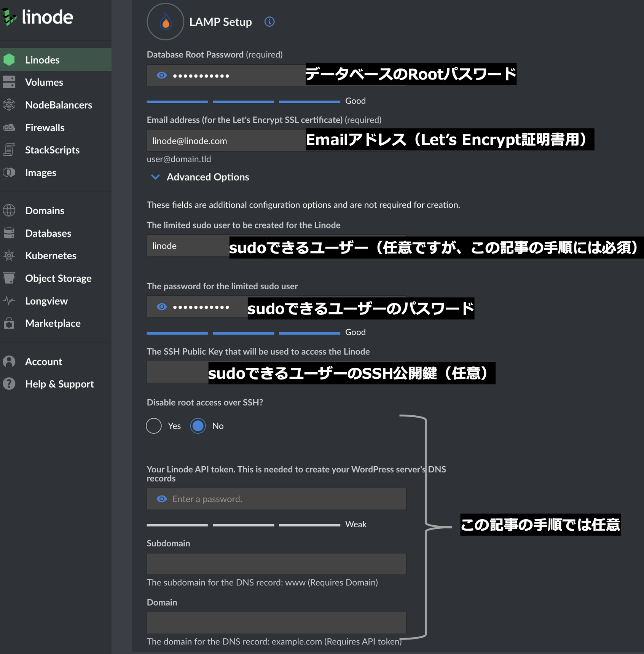
Task: Click the Kubernetes wheel icon
Action: tap(9, 255)
